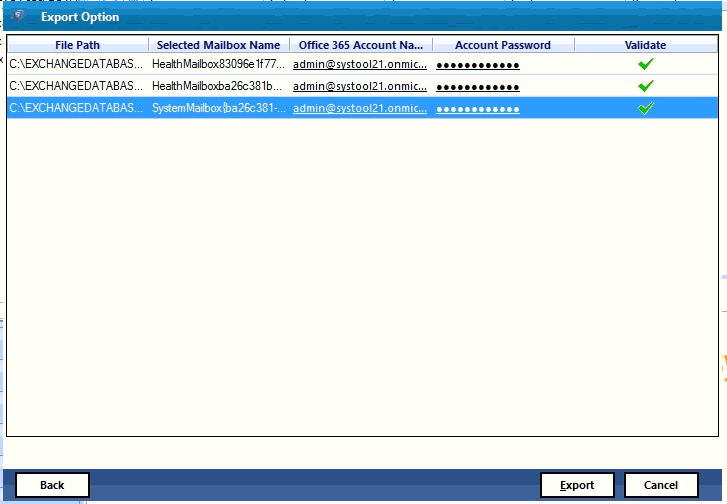727x504 pixels.
Task: Click validate checkmark for SystemMailbox row
Action: coord(645,108)
